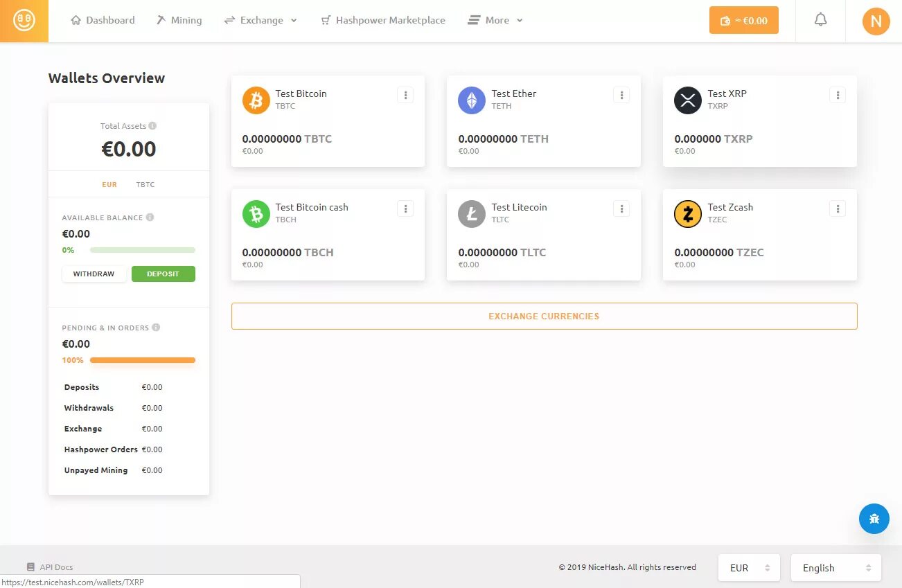This screenshot has width=902, height=588.
Task: Open the Test Bitcoin kebab menu
Action: point(405,95)
